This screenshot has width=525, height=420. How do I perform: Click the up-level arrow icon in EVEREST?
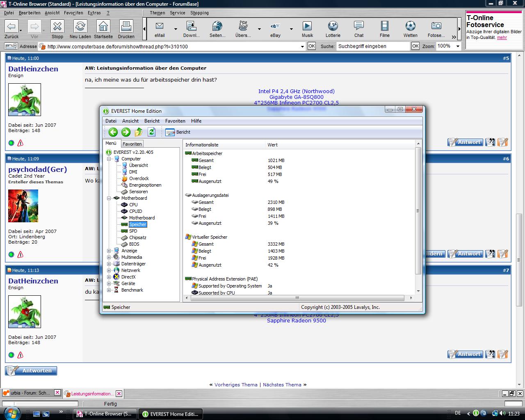point(139,132)
